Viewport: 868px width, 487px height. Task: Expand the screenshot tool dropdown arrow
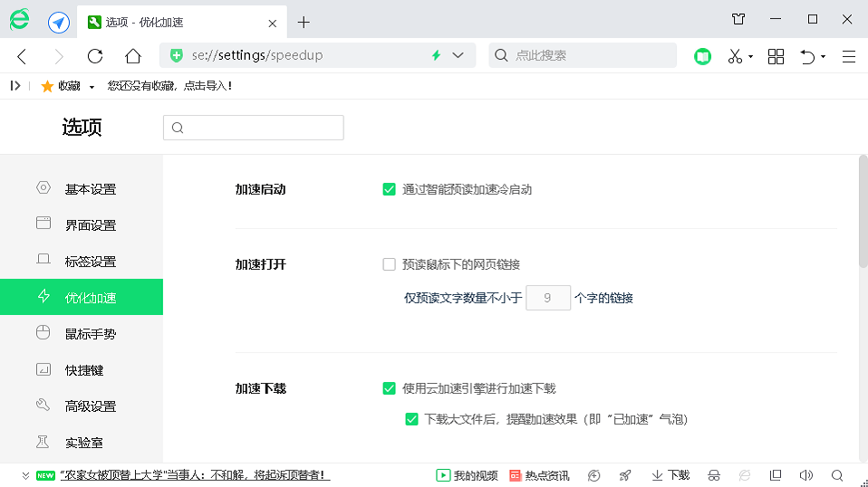[750, 56]
